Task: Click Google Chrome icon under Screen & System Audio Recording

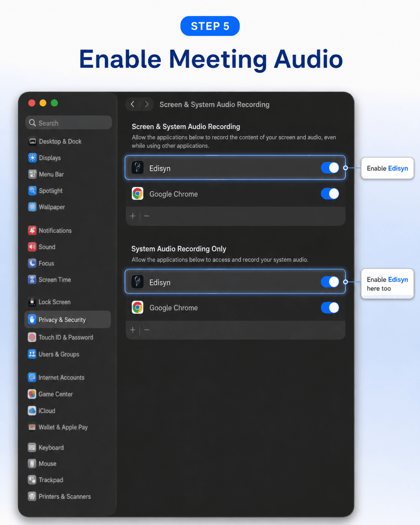Action: [137, 194]
